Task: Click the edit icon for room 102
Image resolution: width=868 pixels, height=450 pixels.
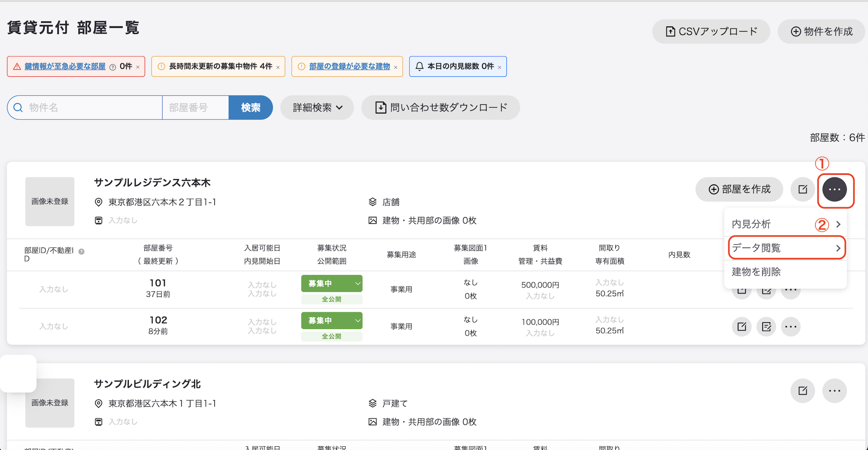Action: coord(742,326)
